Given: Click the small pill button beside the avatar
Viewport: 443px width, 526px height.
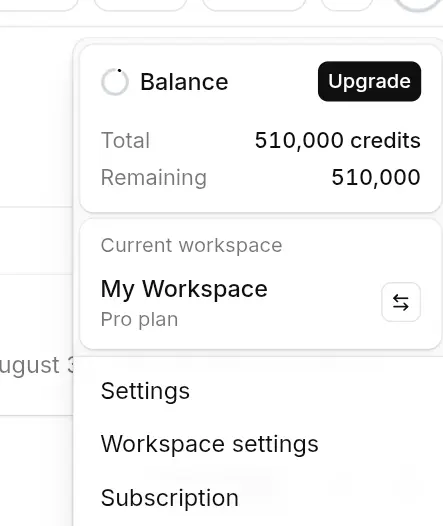Looking at the screenshot, I should (347, 5).
